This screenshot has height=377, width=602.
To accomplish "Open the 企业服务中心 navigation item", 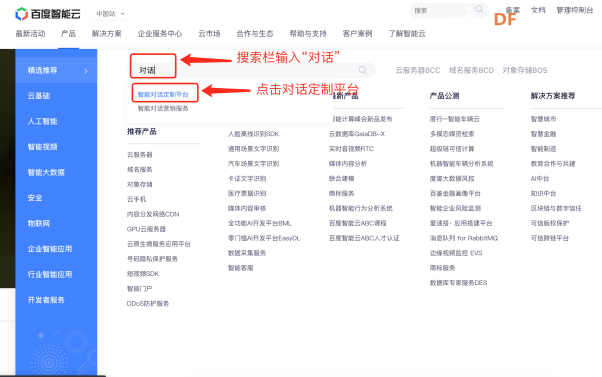I will click(x=160, y=34).
